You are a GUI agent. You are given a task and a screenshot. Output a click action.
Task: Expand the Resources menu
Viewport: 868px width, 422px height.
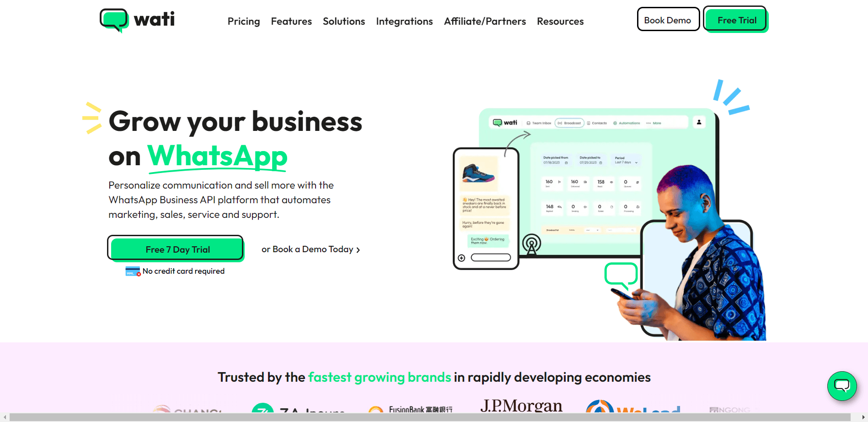[560, 22]
